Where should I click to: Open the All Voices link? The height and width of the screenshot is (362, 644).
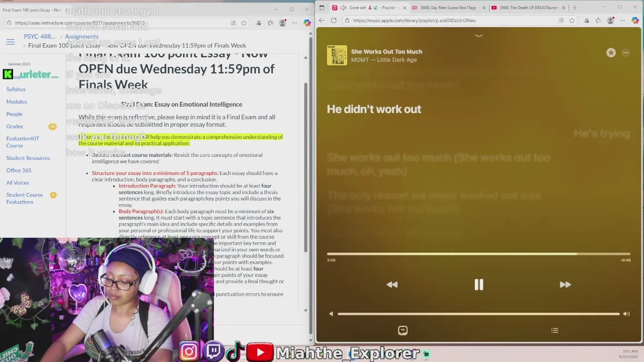[x=18, y=183]
